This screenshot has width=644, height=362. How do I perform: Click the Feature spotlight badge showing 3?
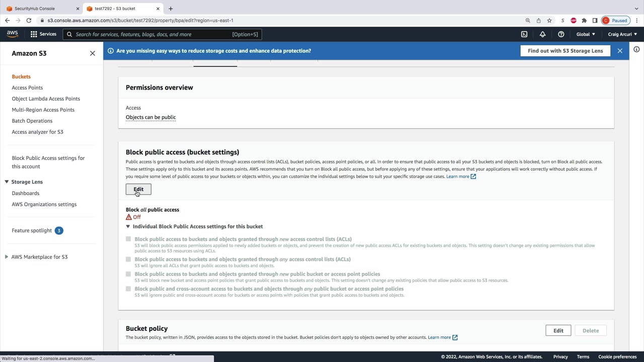(x=59, y=230)
